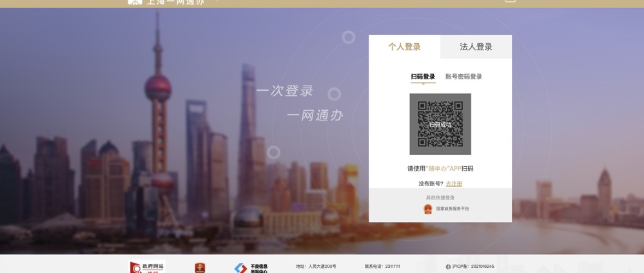Click the red 党政机关 shield icon
Viewport: 644px width, 273px height.
pyautogui.click(x=200, y=268)
